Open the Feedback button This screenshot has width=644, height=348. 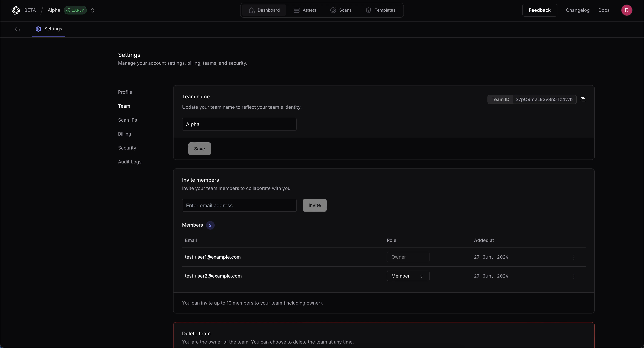click(540, 10)
